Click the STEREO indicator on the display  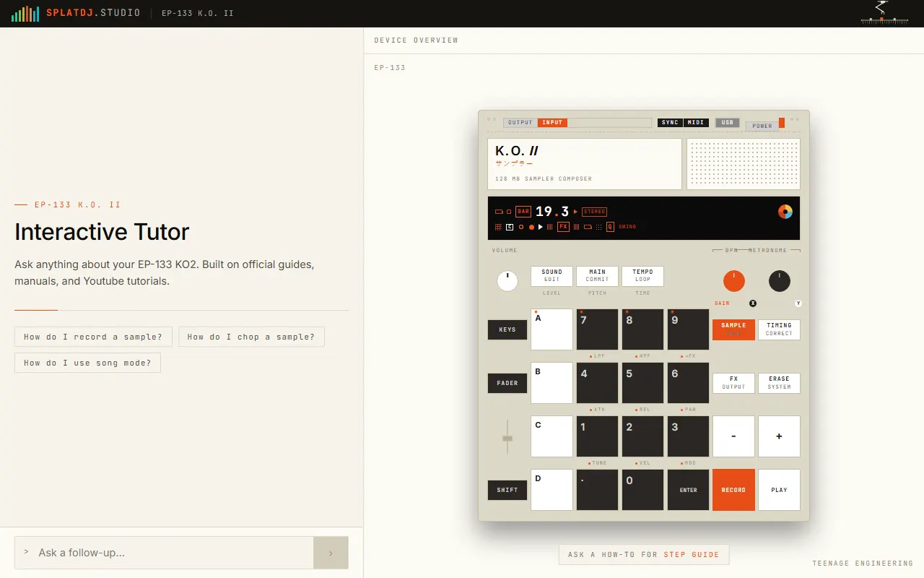(x=594, y=212)
